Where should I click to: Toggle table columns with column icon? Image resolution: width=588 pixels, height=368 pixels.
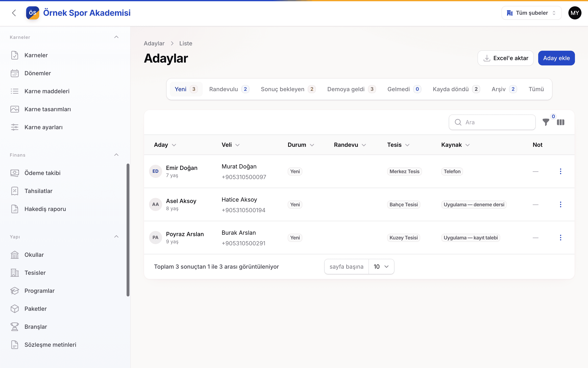tap(561, 122)
